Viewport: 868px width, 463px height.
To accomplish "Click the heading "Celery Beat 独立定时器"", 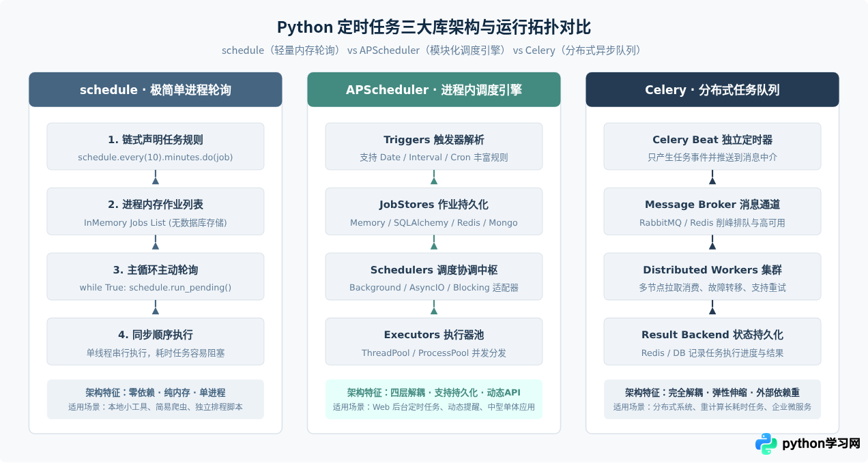I will pos(712,140).
